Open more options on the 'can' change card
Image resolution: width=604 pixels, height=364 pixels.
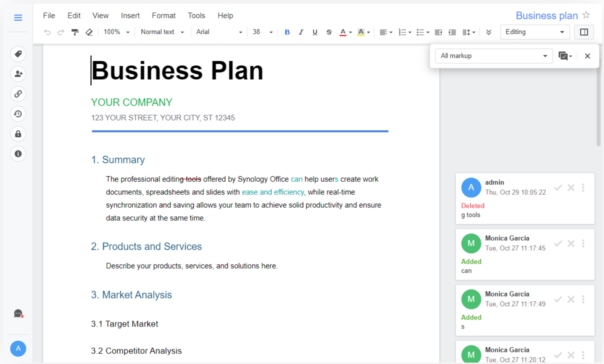point(583,243)
